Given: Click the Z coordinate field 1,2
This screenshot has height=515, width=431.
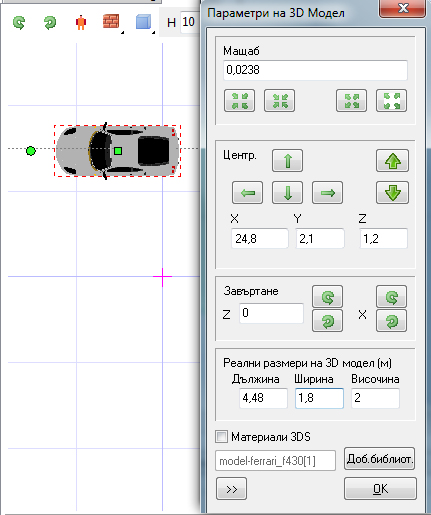Looking at the screenshot, I should point(384,238).
